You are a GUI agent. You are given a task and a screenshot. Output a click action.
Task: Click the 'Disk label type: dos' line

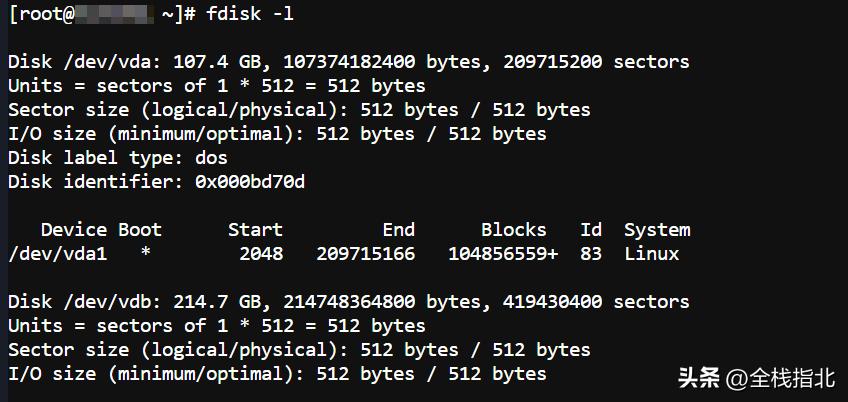[x=118, y=158]
